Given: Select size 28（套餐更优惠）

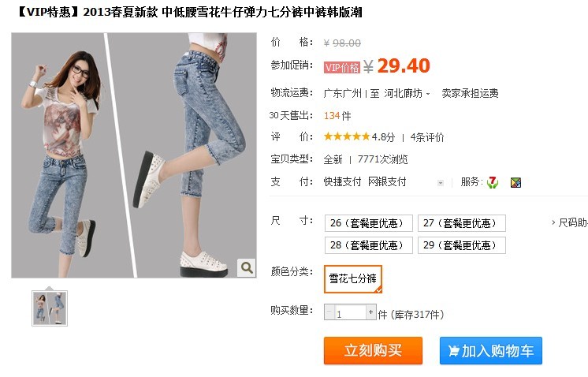Looking at the screenshot, I should 369,245.
